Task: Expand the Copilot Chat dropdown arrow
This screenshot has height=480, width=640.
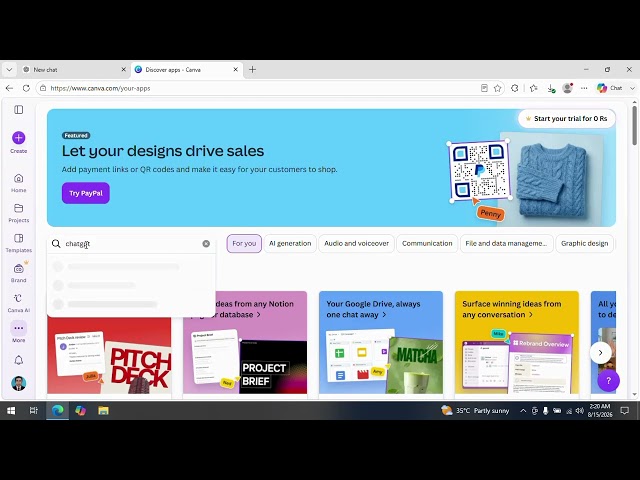Action: (632, 88)
